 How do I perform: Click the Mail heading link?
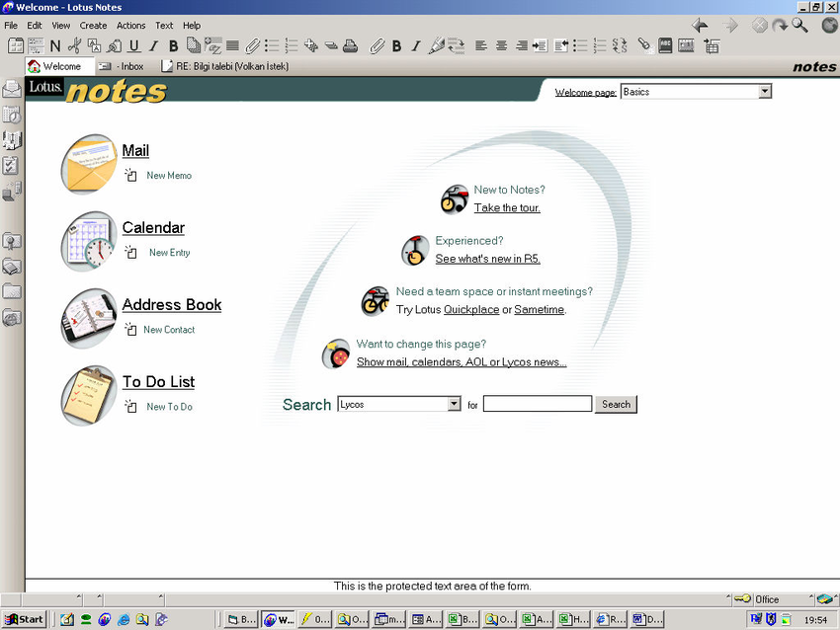click(x=135, y=150)
